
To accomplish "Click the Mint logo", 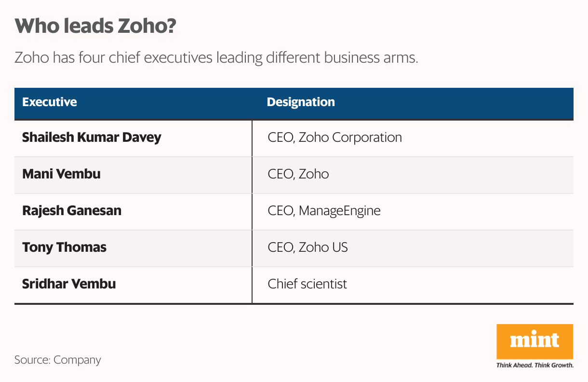I will click(535, 346).
